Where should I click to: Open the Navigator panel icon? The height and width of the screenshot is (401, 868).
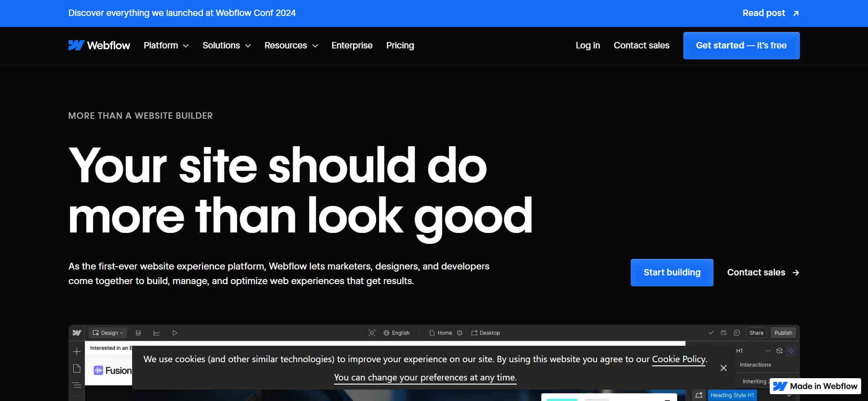pyautogui.click(x=77, y=385)
